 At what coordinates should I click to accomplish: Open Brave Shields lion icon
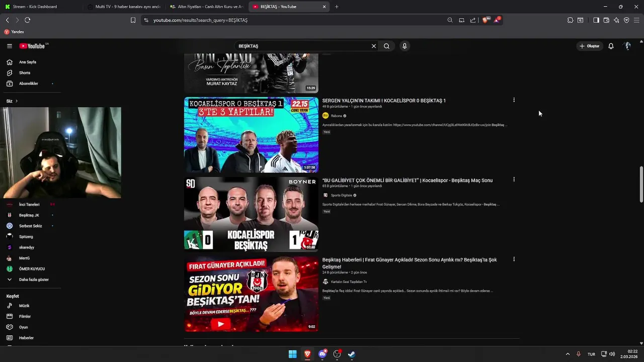point(486,20)
